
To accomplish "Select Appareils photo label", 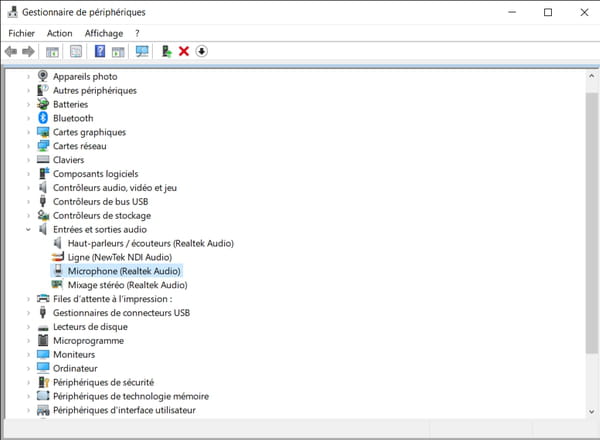I will [x=85, y=77].
